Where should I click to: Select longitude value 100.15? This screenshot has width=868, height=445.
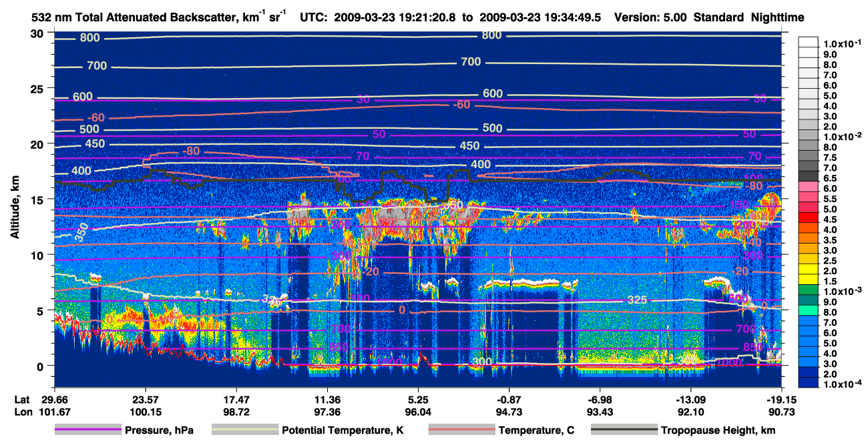[x=145, y=412]
